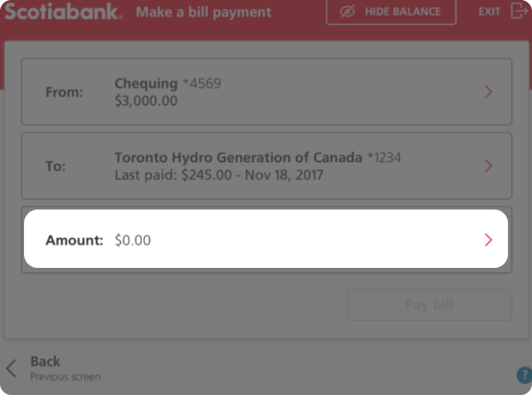The image size is (532, 395).
Task: Click the exit door arrow icon
Action: 518,11
